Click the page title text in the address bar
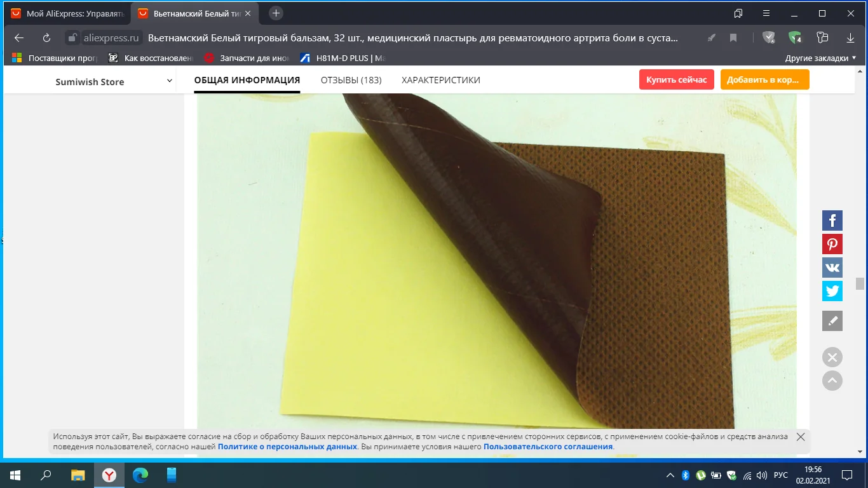Viewport: 868px width, 488px height. 413,38
